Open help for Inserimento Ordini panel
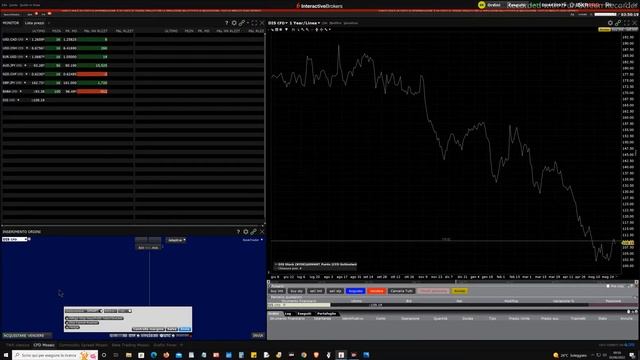The image size is (640, 360). (x=238, y=232)
